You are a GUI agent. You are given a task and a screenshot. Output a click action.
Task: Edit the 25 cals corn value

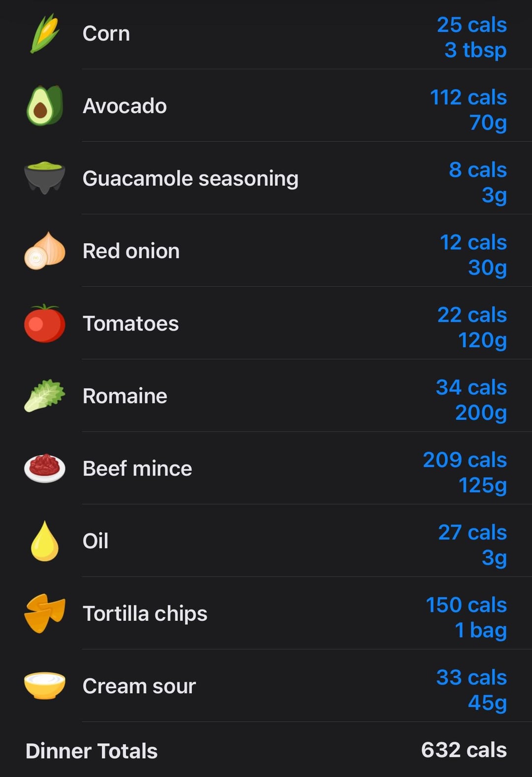[471, 25]
